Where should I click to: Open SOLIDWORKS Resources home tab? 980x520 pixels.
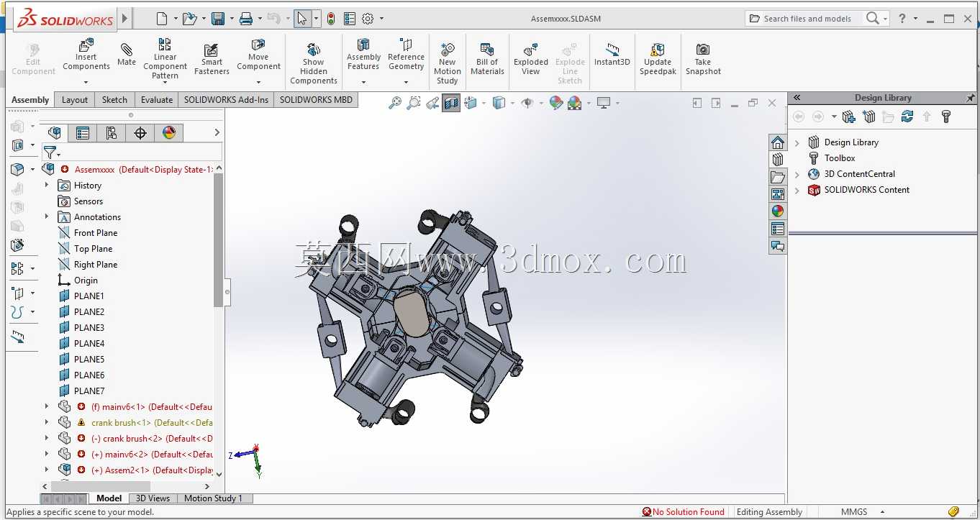coord(778,142)
